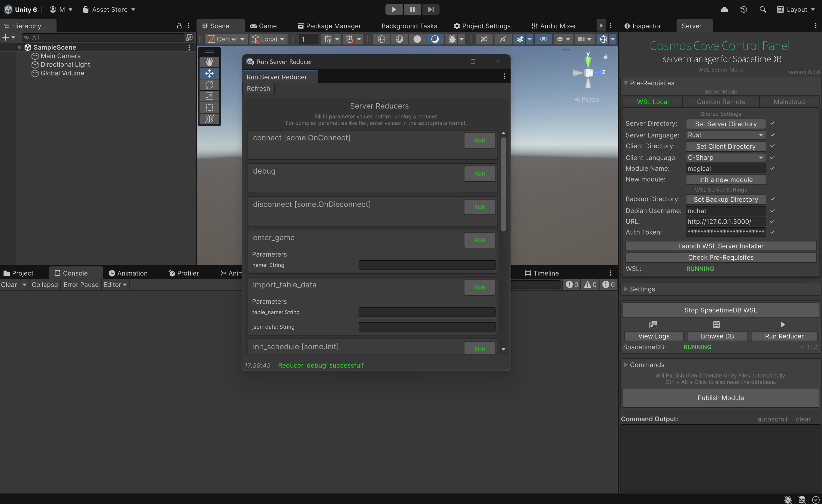Image resolution: width=822 pixels, height=504 pixels.
Task: Click the Publish Module button
Action: (x=721, y=398)
